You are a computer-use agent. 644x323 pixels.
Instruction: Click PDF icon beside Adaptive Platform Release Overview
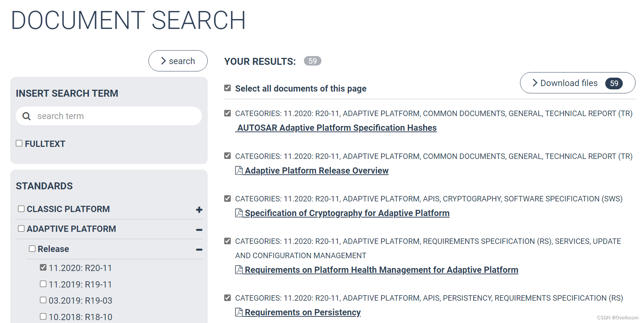(239, 170)
